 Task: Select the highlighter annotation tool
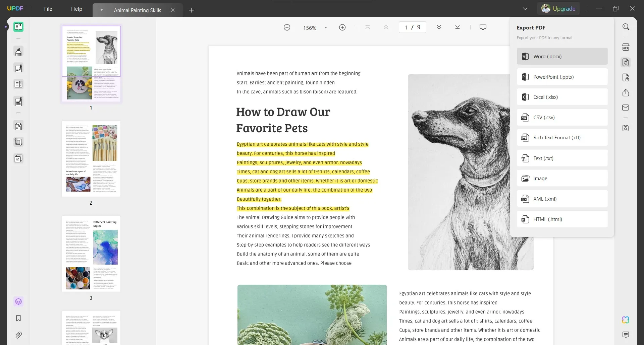click(18, 51)
